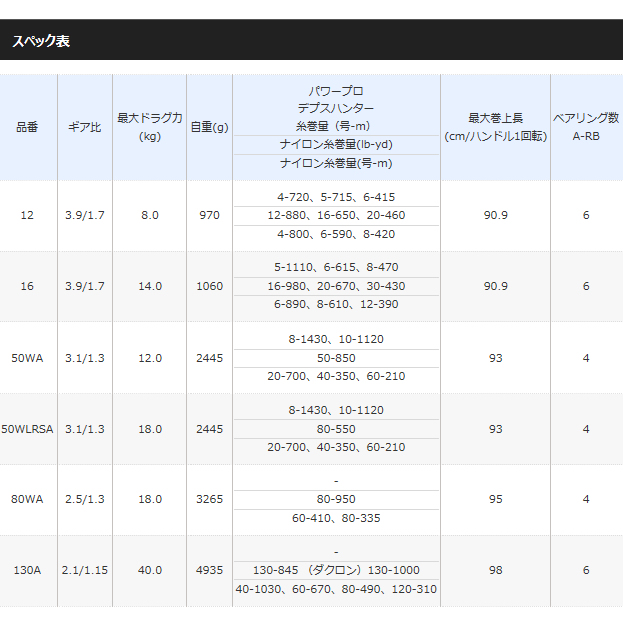Click bearing count 4 in 80WA row

click(x=586, y=499)
